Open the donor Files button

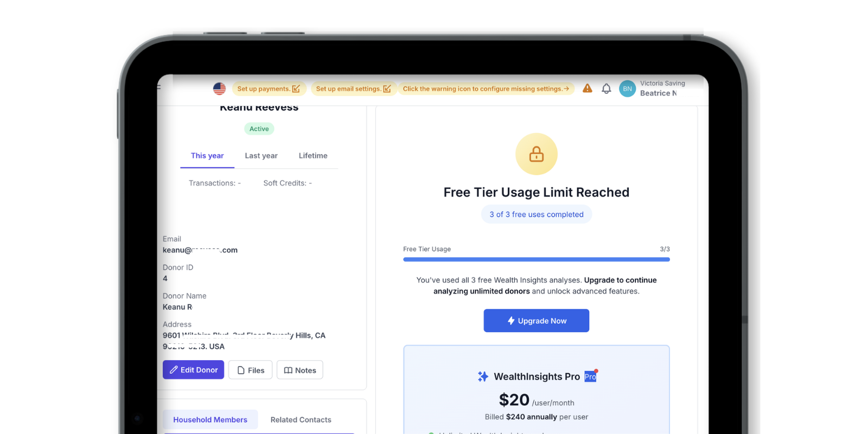pyautogui.click(x=250, y=370)
